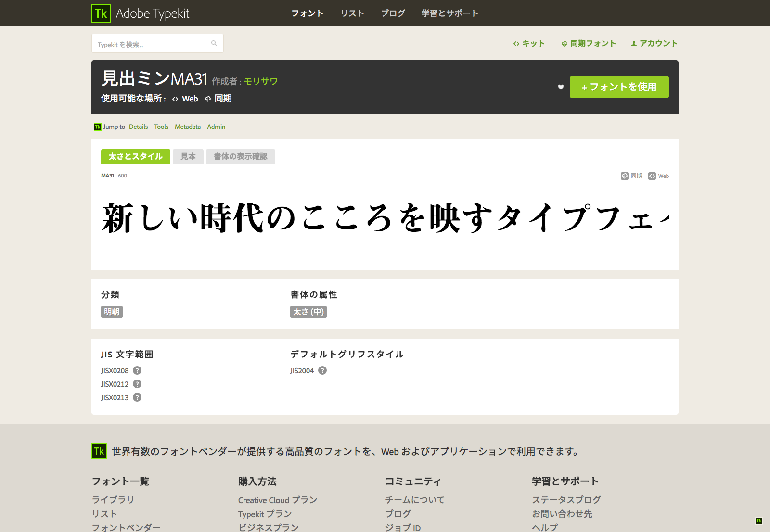Viewport: 770px width, 532px height.
Task: Click the 同期フォント cloud icon
Action: tap(564, 43)
